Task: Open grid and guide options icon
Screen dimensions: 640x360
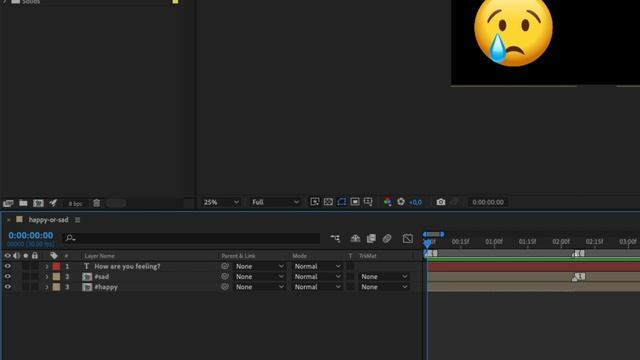Action: (368, 202)
